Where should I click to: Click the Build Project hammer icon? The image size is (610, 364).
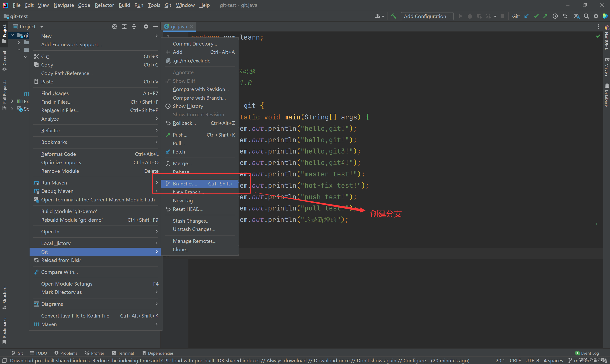[393, 16]
